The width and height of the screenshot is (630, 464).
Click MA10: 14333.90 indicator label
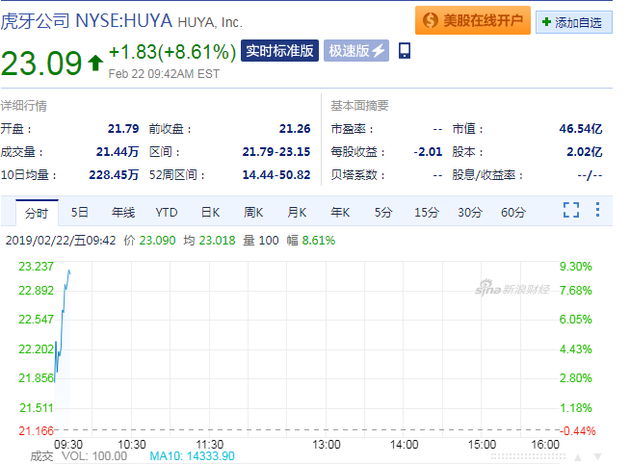click(192, 456)
